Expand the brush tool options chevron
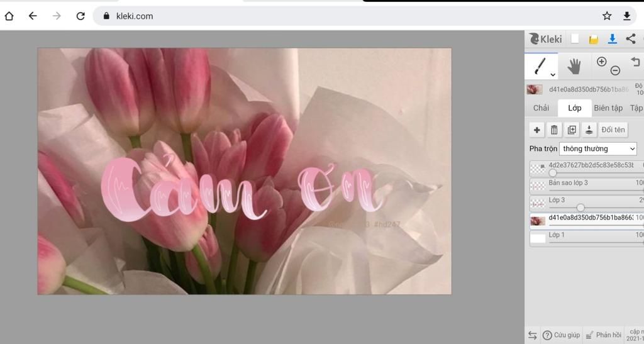Image resolution: width=644 pixels, height=344 pixels. point(553,75)
